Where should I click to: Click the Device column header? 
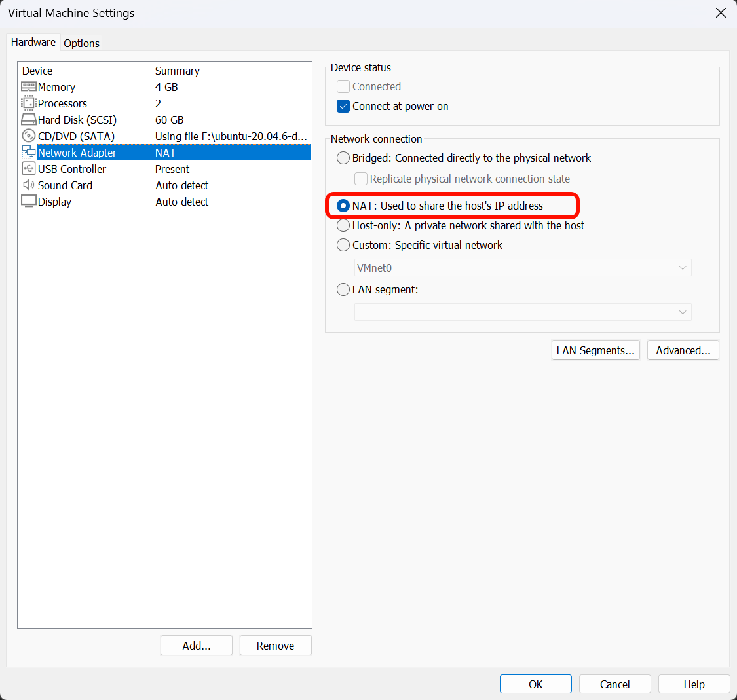[37, 71]
